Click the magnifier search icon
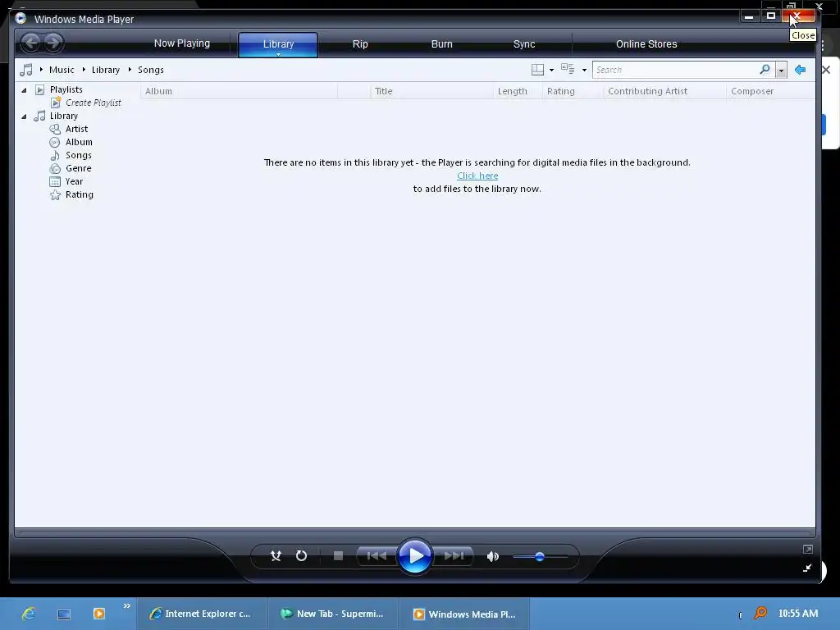The height and width of the screenshot is (630, 840). (x=765, y=70)
